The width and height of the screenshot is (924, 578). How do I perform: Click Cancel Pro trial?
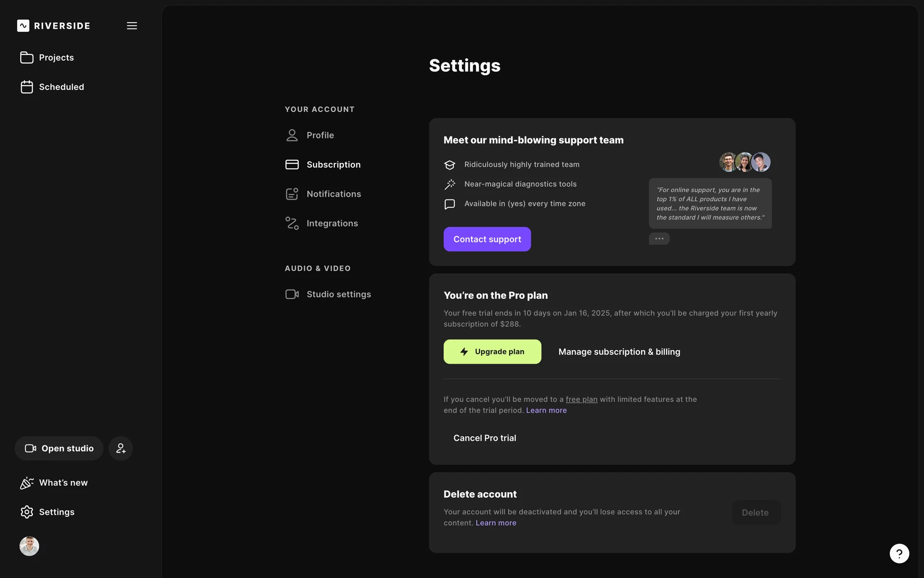484,438
